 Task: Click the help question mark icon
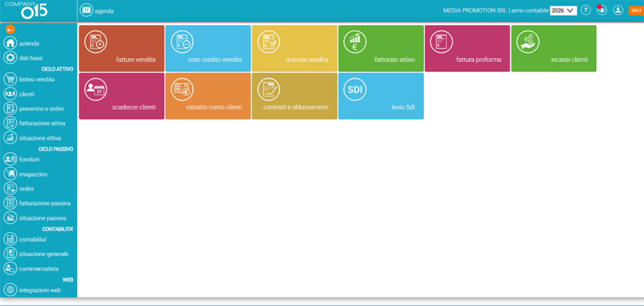(x=586, y=11)
